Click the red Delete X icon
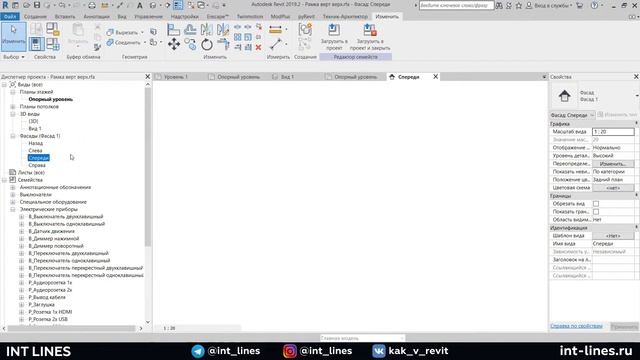 click(258, 47)
